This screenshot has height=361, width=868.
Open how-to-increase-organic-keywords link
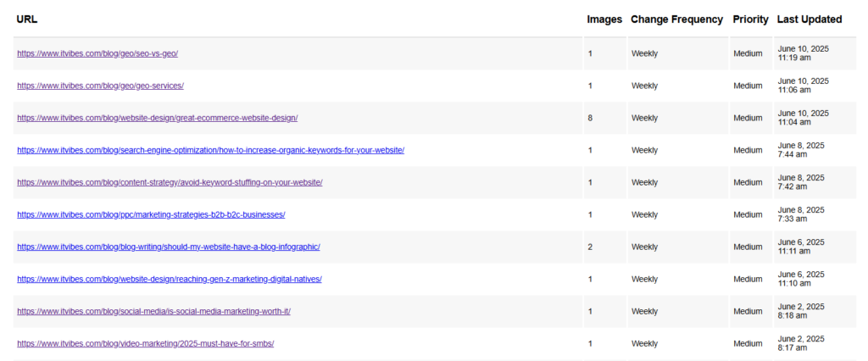coord(210,150)
